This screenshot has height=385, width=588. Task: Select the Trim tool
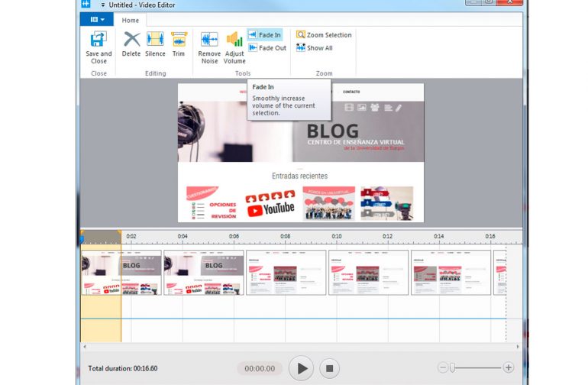179,44
